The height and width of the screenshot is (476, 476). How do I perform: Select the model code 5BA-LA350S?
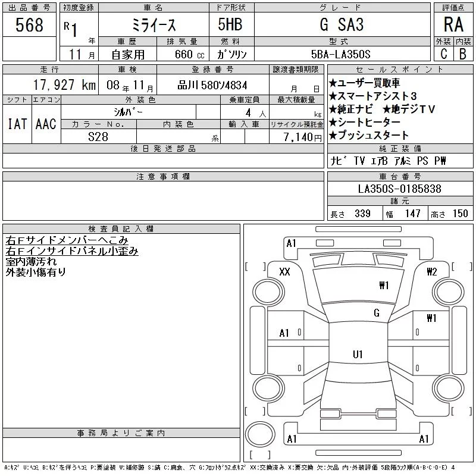pyautogui.click(x=340, y=54)
